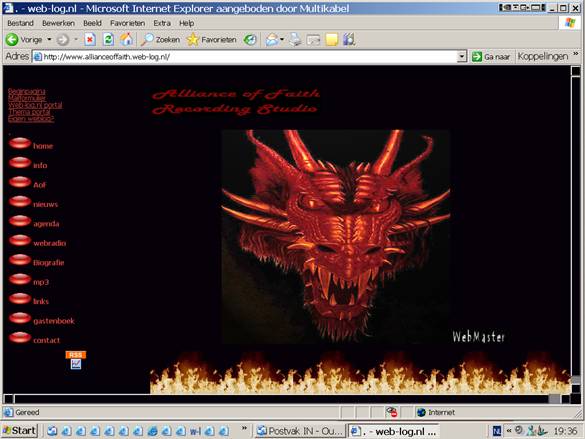Click the address URL field
The height and width of the screenshot is (439, 585).
(x=245, y=57)
